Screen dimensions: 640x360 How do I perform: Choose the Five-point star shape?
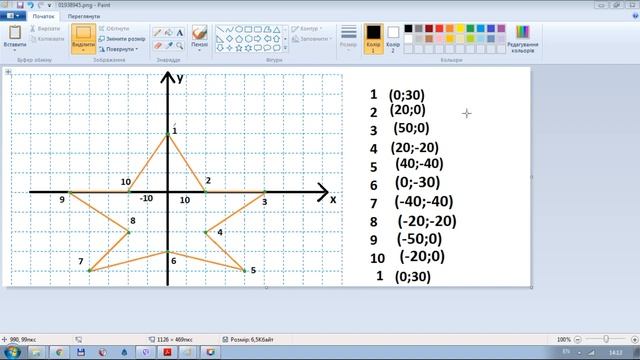coord(239,48)
